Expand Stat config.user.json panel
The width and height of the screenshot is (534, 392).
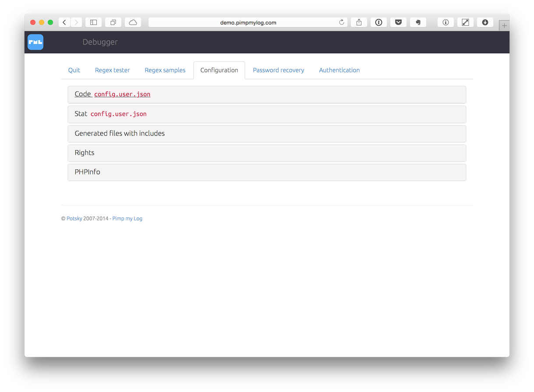267,114
